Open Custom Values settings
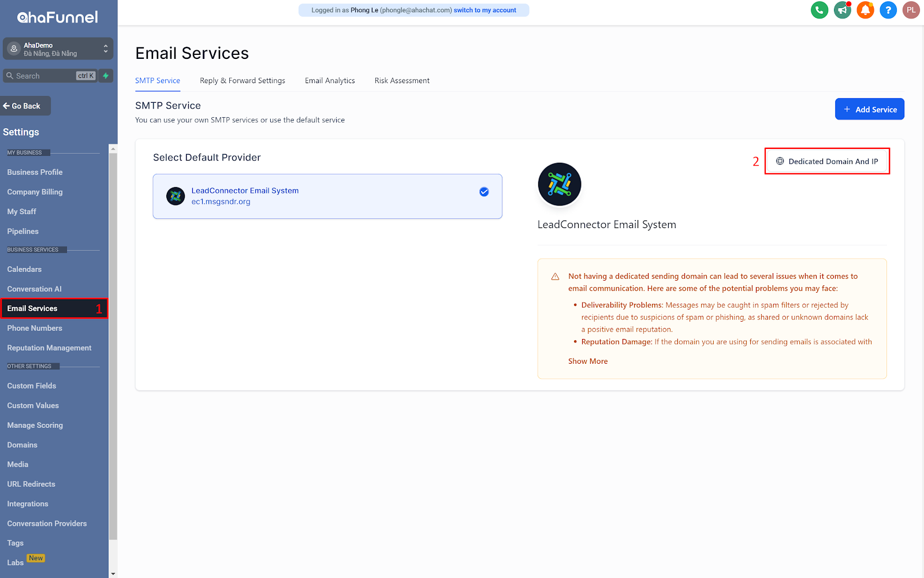This screenshot has height=578, width=924. click(33, 405)
